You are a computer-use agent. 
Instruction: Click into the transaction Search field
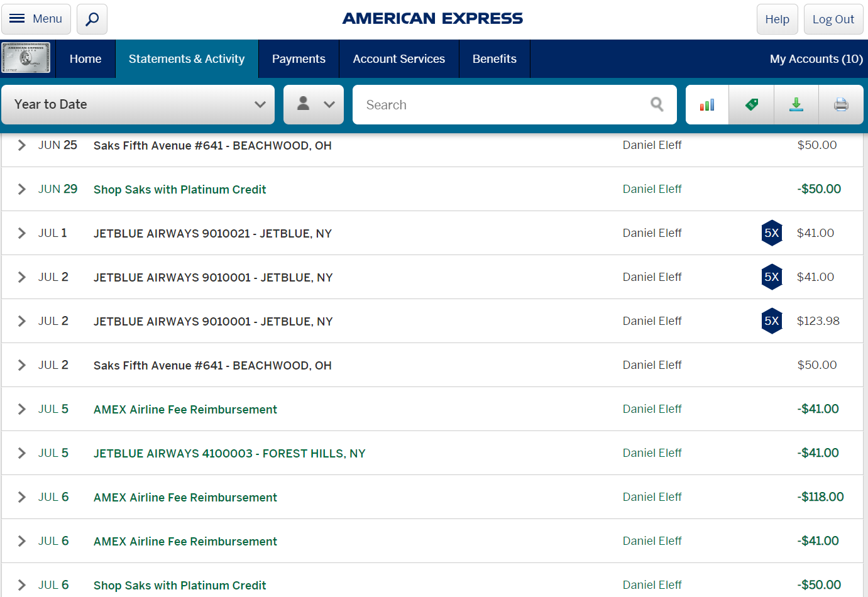(514, 104)
